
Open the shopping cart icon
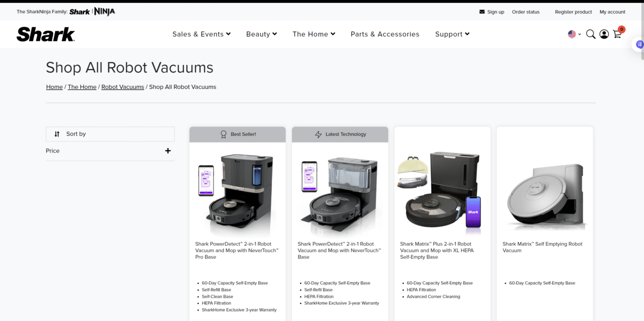pyautogui.click(x=617, y=34)
